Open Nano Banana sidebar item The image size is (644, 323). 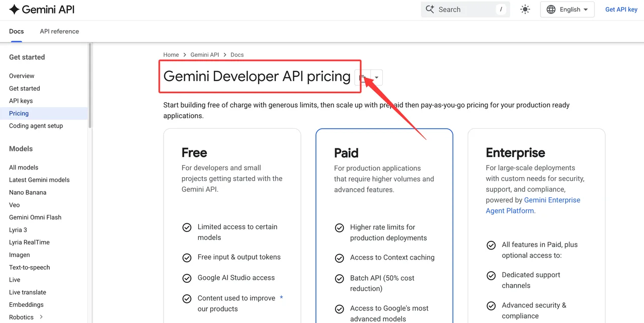point(28,192)
